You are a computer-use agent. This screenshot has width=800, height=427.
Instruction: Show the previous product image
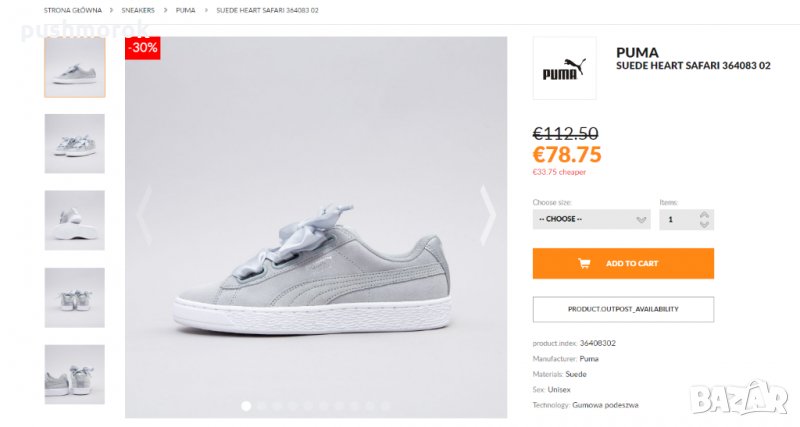[144, 214]
